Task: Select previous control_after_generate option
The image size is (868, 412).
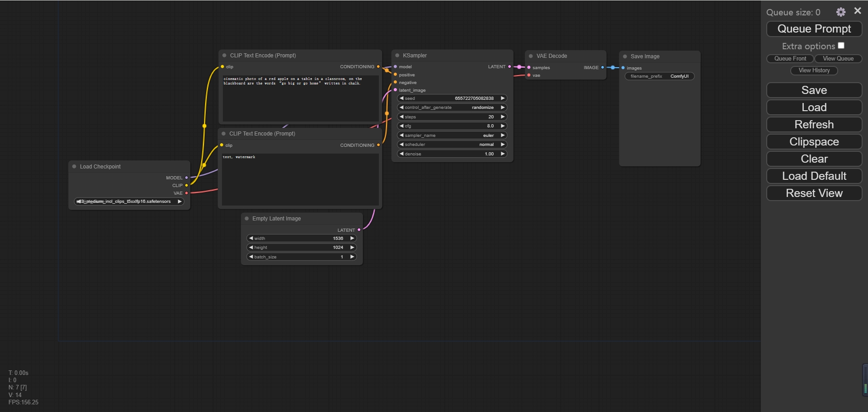Action: click(401, 108)
